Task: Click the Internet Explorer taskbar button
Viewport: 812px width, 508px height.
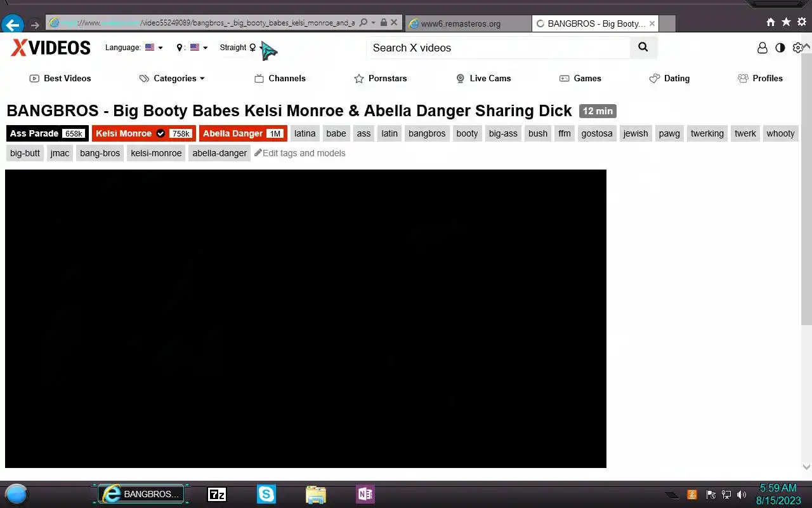Action: click(141, 494)
